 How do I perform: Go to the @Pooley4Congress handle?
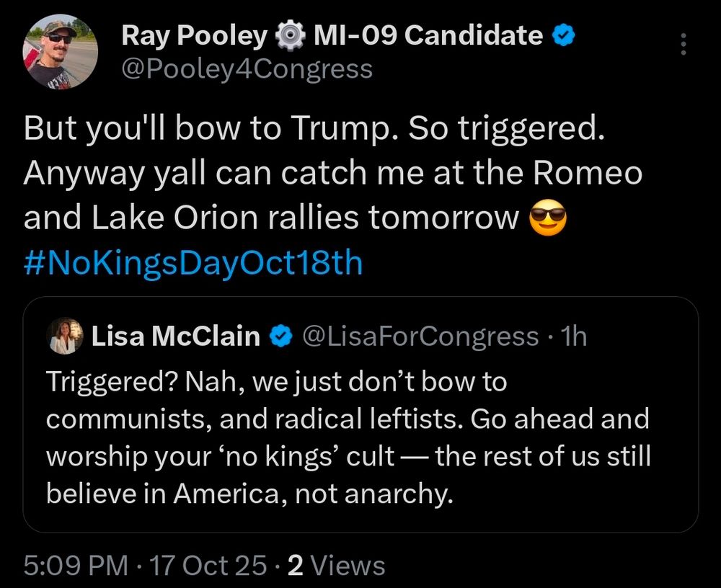point(247,68)
